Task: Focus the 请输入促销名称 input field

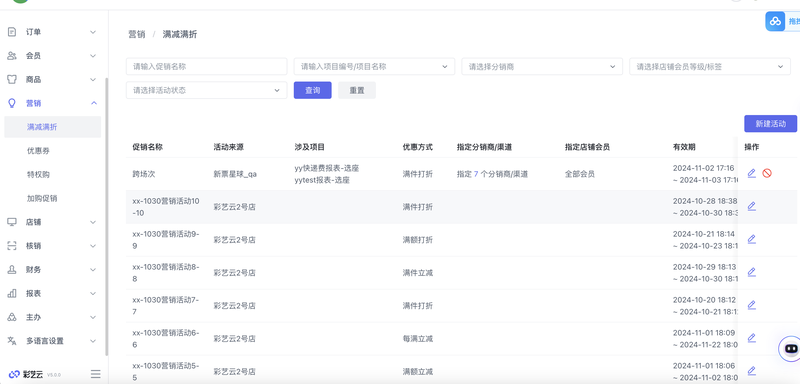Action: (x=207, y=66)
